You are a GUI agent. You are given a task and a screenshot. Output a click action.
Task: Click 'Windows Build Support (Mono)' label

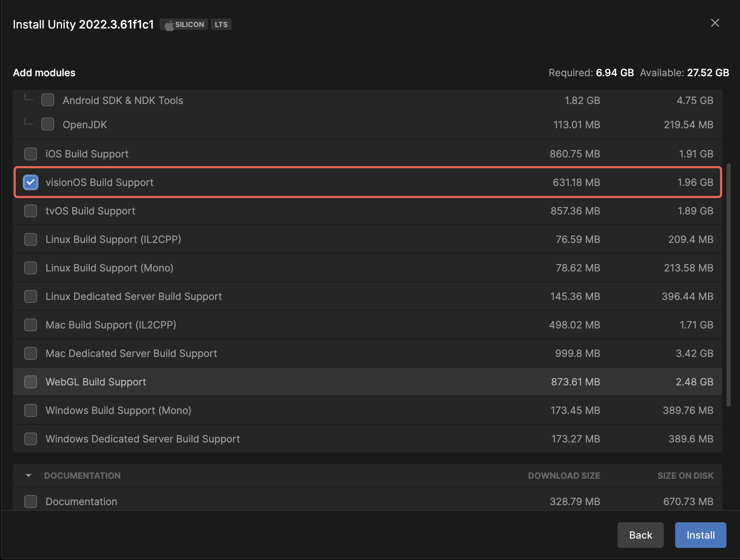tap(118, 410)
